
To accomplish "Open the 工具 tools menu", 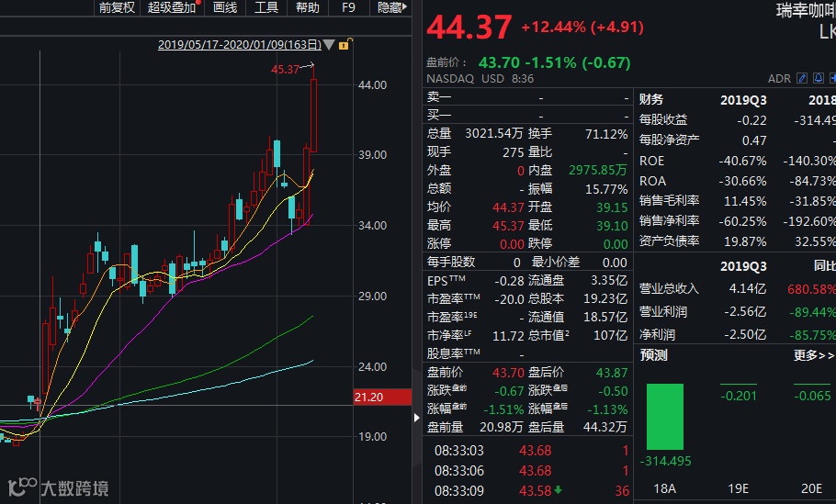I will click(266, 7).
